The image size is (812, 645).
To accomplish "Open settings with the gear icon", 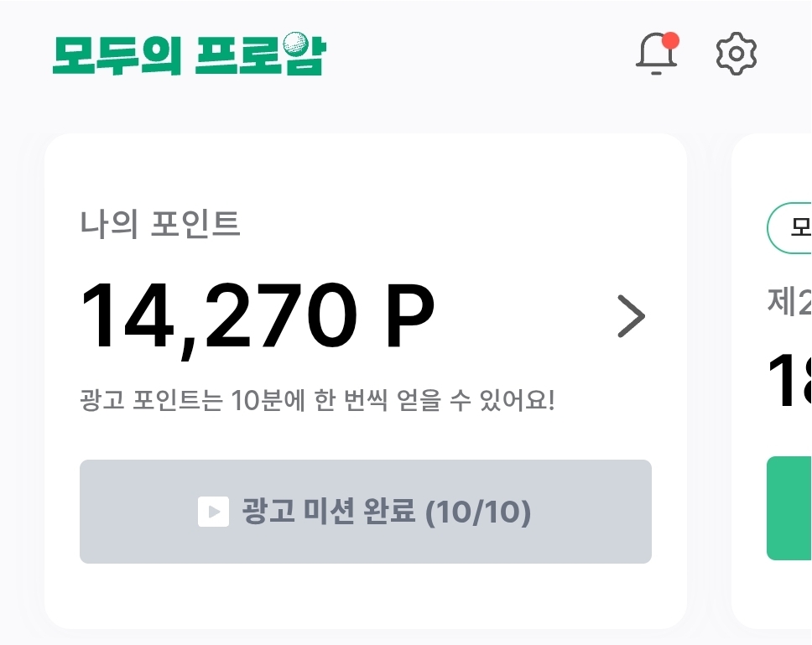I will [x=737, y=54].
